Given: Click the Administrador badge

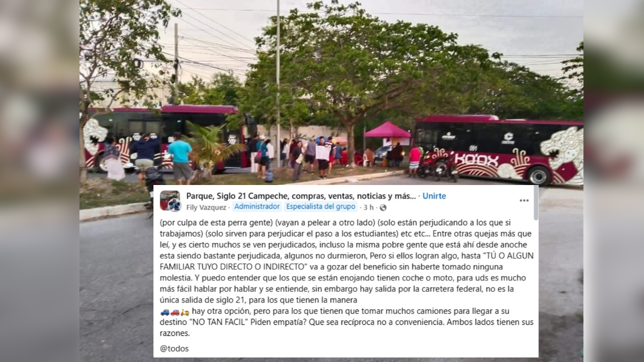Looking at the screenshot, I should [257, 207].
